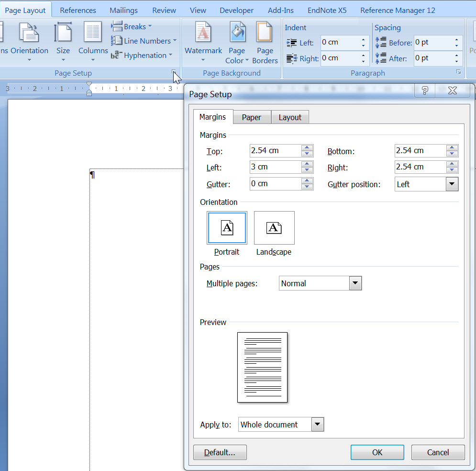
Task: Open the Review ribbon tab
Action: click(164, 10)
